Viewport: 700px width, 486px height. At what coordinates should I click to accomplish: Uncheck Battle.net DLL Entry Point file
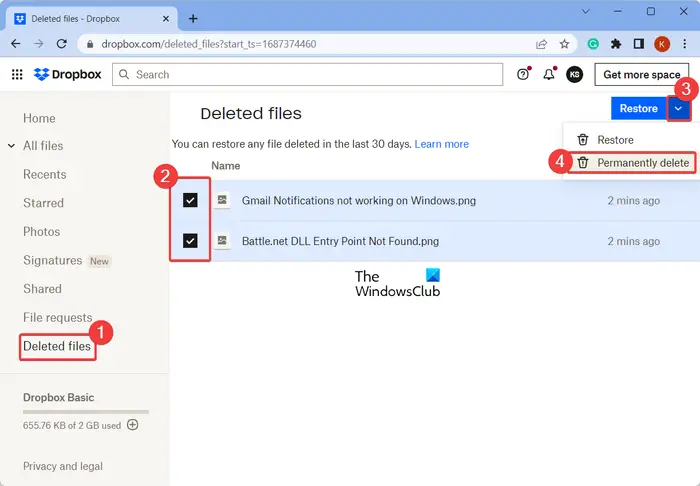[190, 241]
